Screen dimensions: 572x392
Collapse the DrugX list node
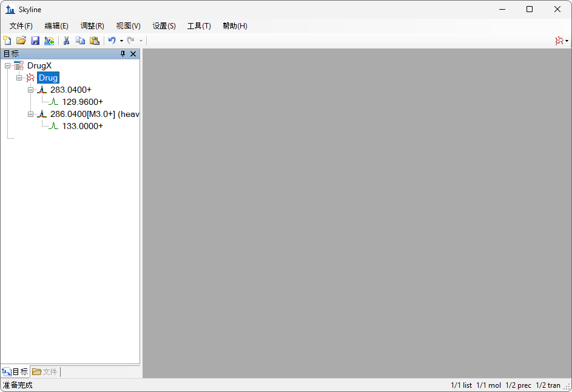pyautogui.click(x=7, y=65)
